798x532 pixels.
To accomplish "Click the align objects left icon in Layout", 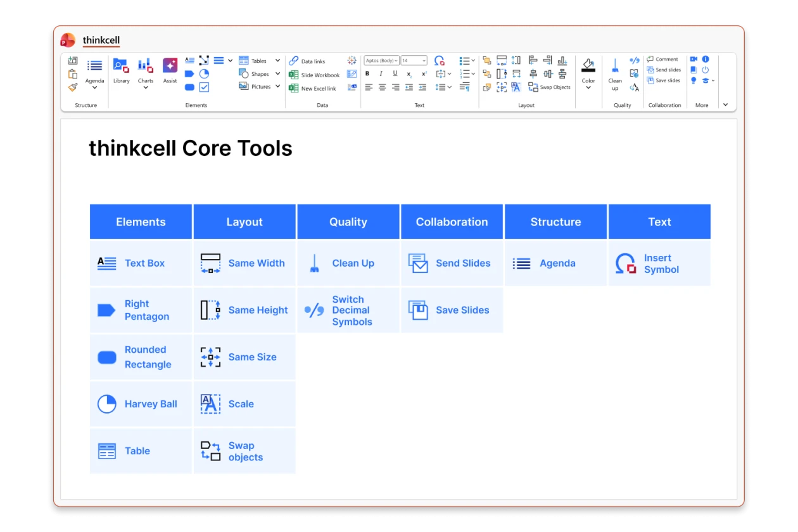I will 533,60.
